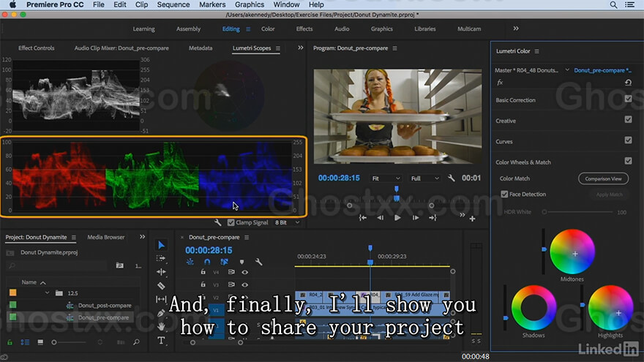Select the Hand tool

click(161, 327)
